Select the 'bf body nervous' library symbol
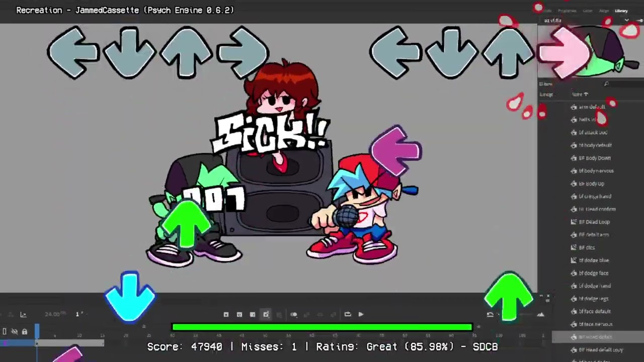This screenshot has width=644, height=362. click(x=596, y=171)
